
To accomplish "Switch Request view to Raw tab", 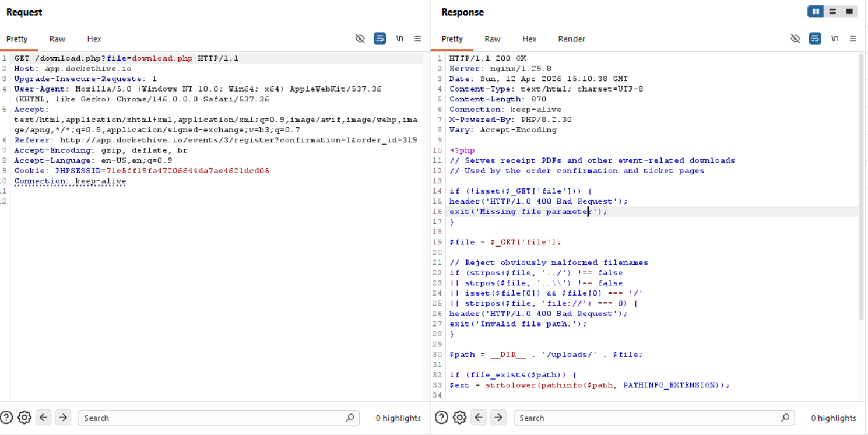I will point(57,39).
